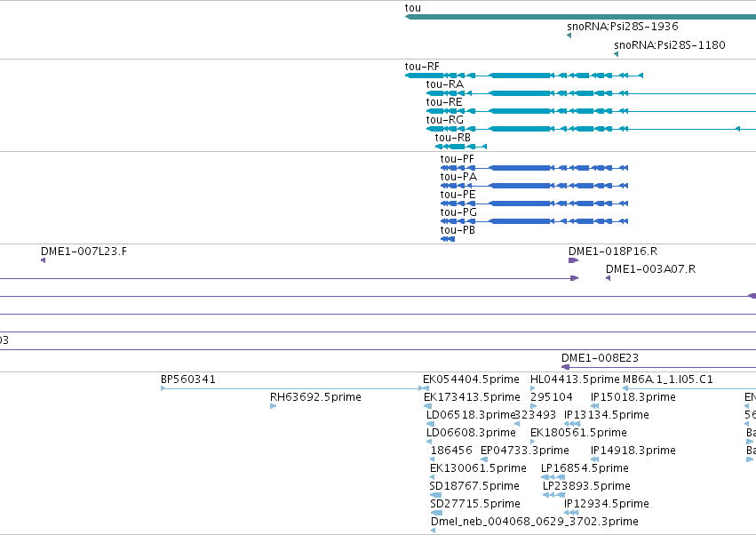
Task: Select the tou-PB protein label
Action: (x=458, y=230)
